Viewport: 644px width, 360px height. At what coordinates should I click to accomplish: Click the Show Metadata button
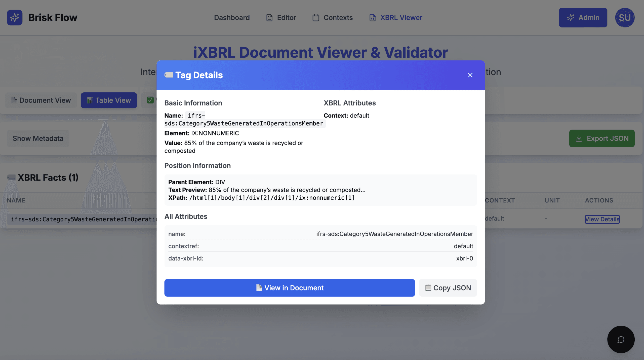[38, 138]
